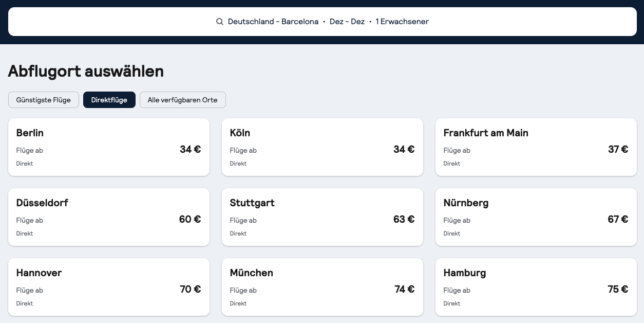Image resolution: width=644 pixels, height=323 pixels.
Task: Select the Frankfurt am Main card
Action: [x=536, y=147]
